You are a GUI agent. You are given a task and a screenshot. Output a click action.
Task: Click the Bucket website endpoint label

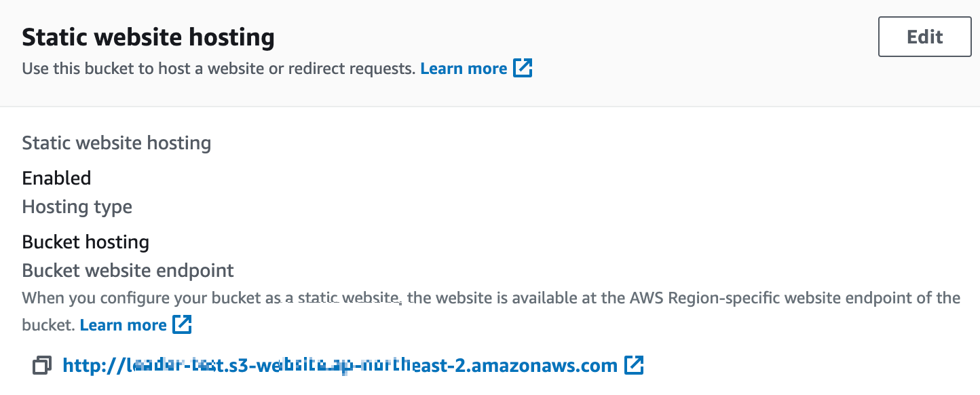click(128, 271)
